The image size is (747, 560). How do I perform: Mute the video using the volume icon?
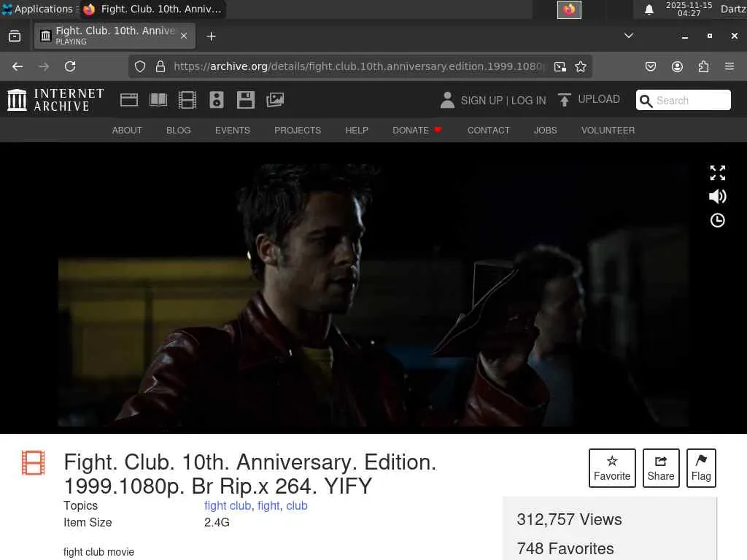[x=718, y=196]
